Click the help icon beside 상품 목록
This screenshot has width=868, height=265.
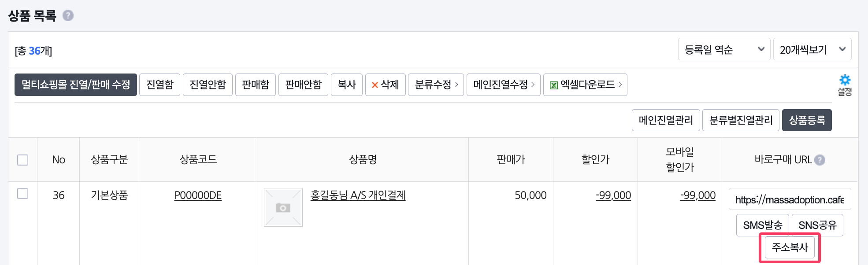68,16
